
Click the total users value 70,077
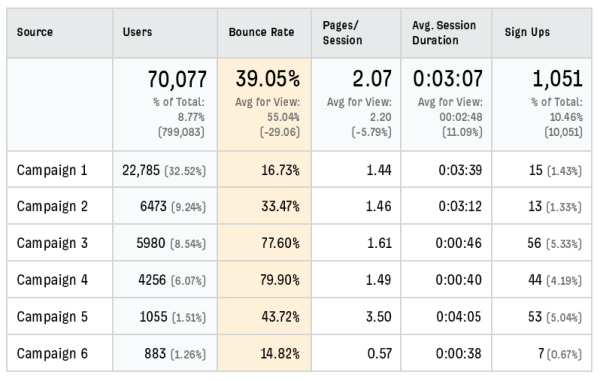[177, 79]
